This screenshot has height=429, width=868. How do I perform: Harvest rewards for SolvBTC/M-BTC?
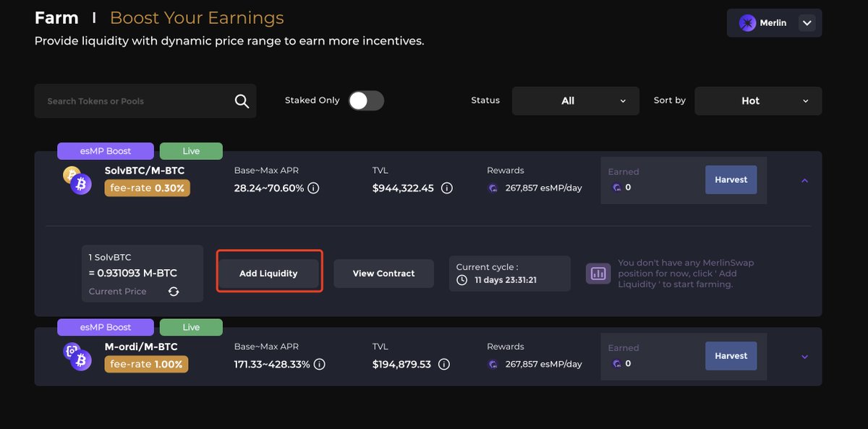pyautogui.click(x=731, y=179)
